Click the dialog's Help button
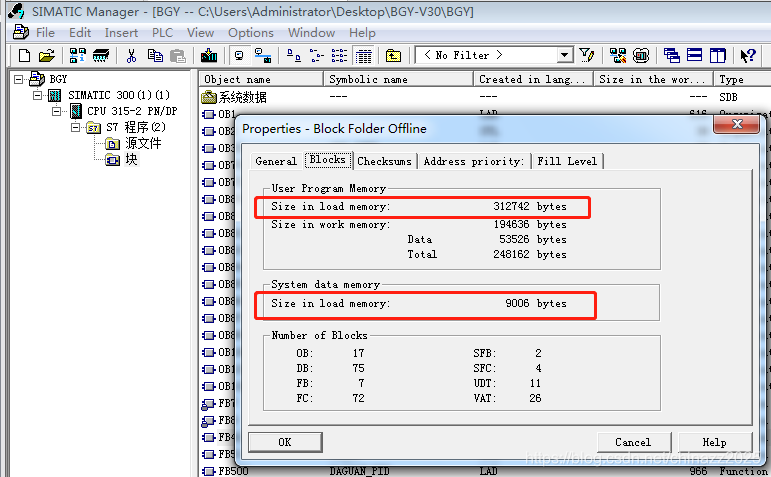771x477 pixels. click(x=715, y=442)
